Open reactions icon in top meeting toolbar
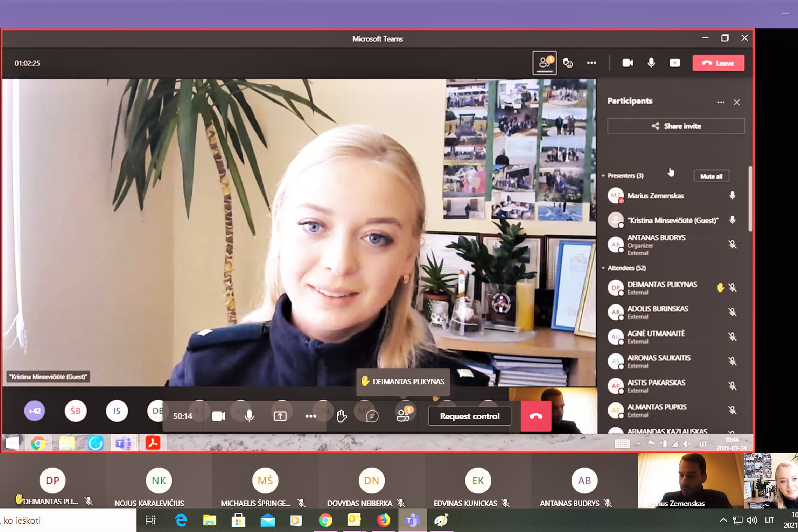Image resolution: width=798 pixels, height=532 pixels. [568, 63]
